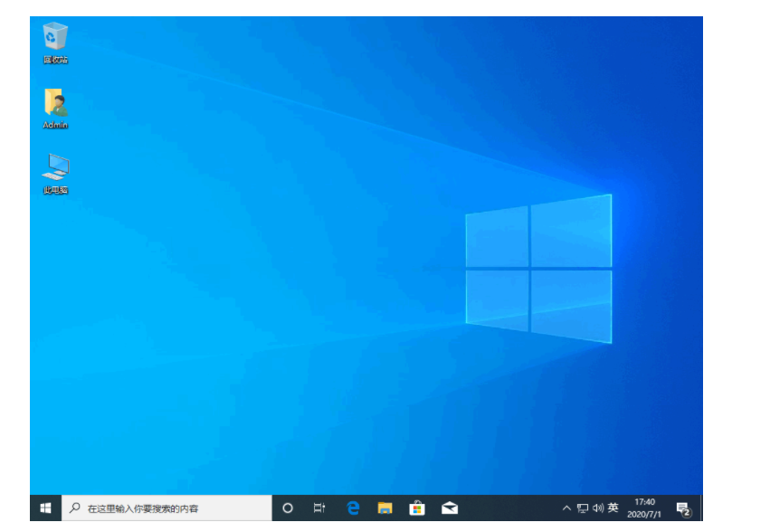
Task: Open the network status tray icon
Action: click(x=583, y=508)
